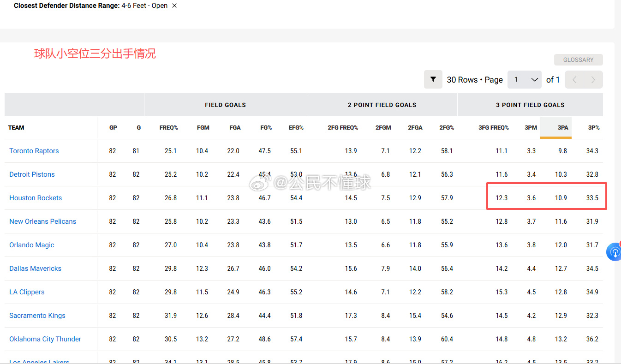
Task: Sort table by 2FG% column header
Action: tap(447, 128)
